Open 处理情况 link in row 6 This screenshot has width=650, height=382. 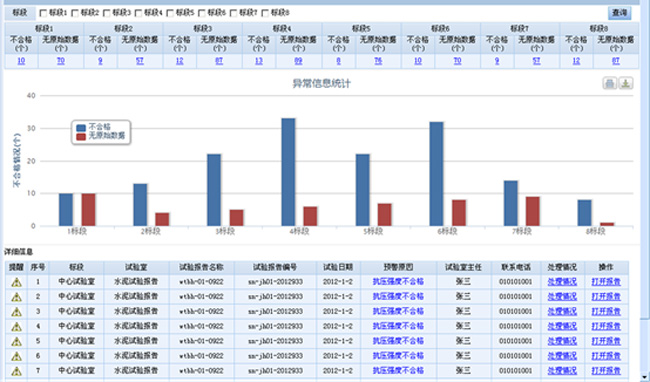click(562, 356)
